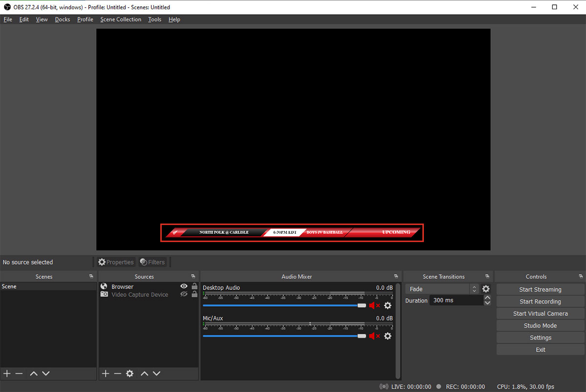Open the Fade transition dropdown

click(442, 289)
